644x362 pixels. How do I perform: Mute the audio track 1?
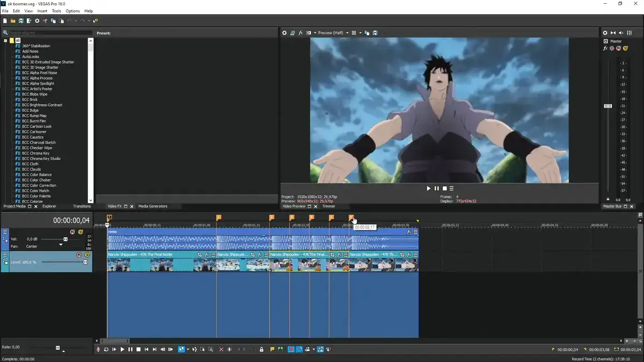pyautogui.click(x=72, y=232)
